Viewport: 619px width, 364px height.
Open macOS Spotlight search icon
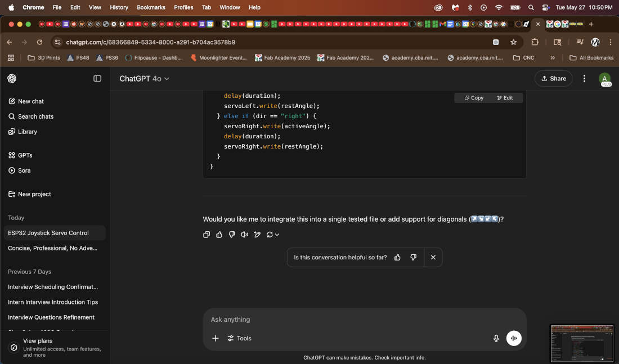[531, 7]
